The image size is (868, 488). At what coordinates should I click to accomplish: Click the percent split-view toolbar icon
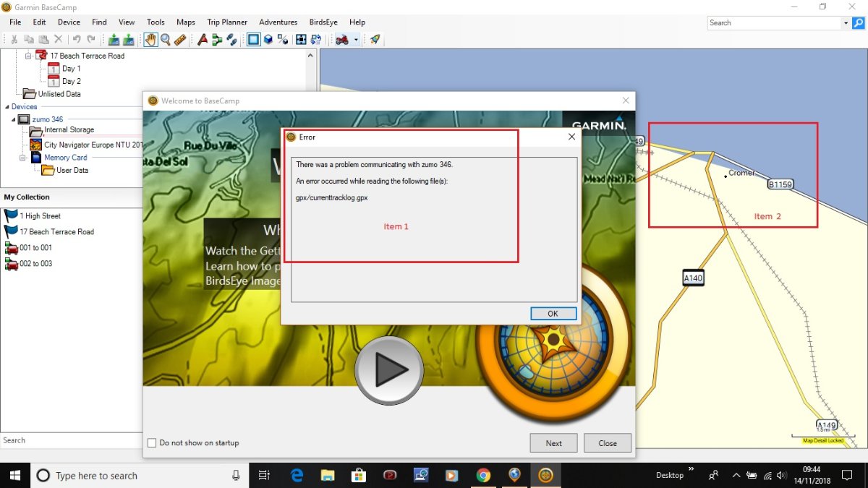pos(283,40)
